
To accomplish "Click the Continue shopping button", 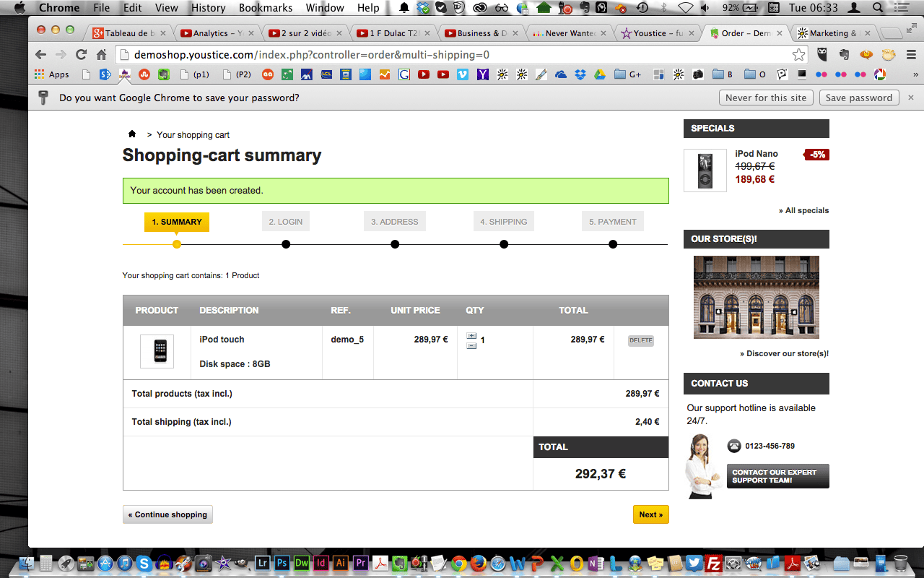I will 167,514.
